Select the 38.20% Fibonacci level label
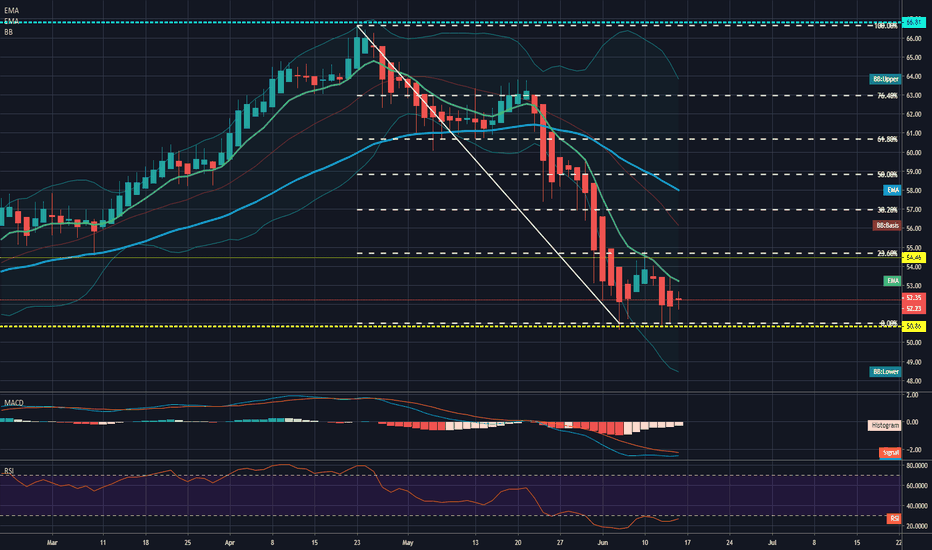 887,210
